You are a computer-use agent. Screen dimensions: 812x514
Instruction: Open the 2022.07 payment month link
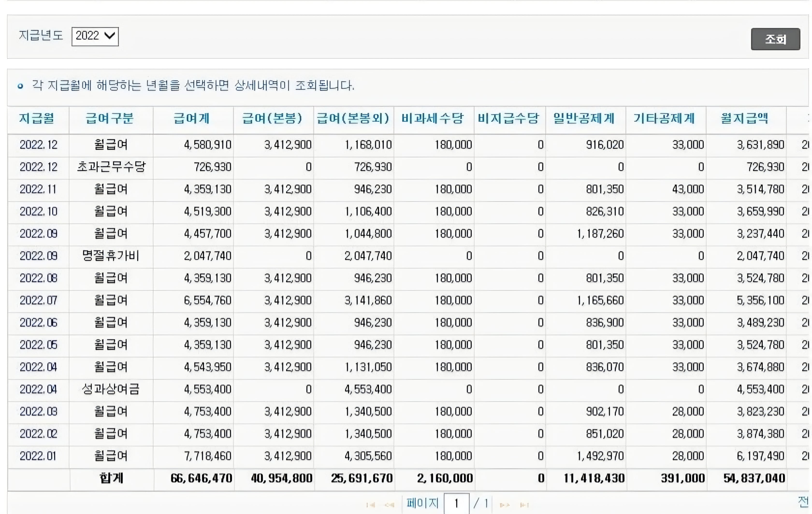coord(38,301)
